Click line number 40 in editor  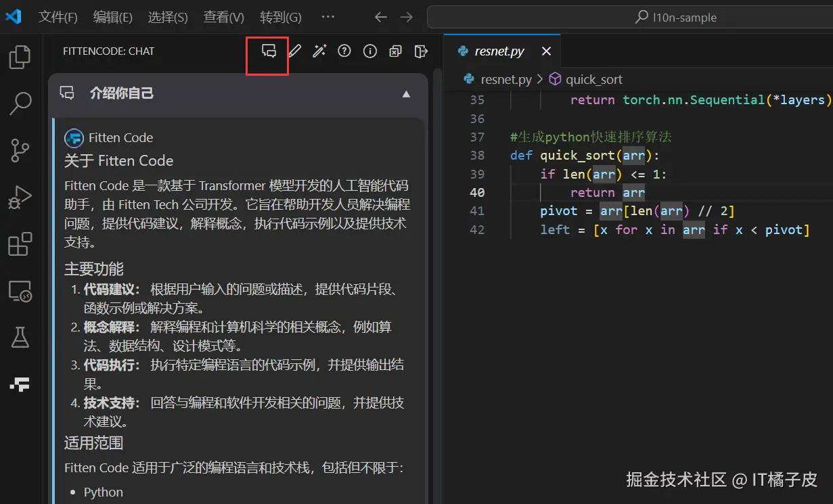(477, 193)
